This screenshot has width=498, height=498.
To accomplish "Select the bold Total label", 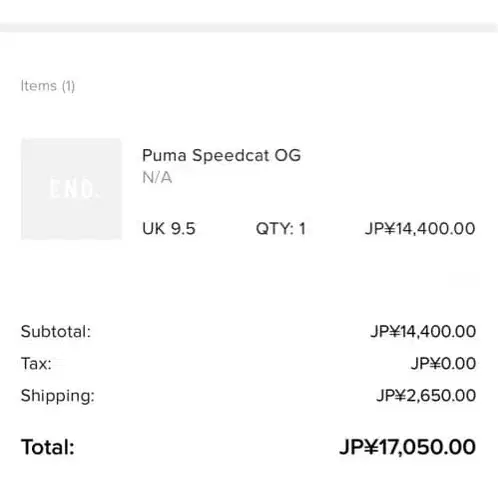I will click(x=48, y=447).
